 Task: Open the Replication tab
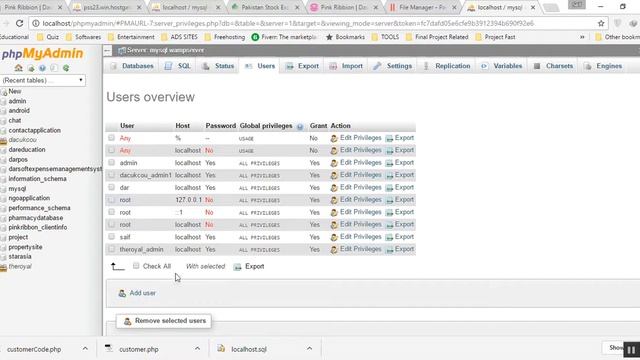(447, 66)
